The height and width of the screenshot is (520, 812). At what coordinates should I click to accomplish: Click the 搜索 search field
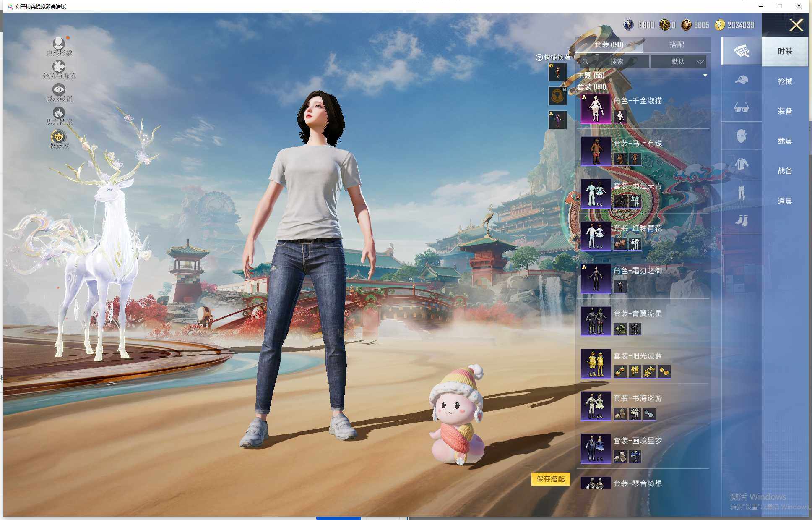(x=616, y=62)
